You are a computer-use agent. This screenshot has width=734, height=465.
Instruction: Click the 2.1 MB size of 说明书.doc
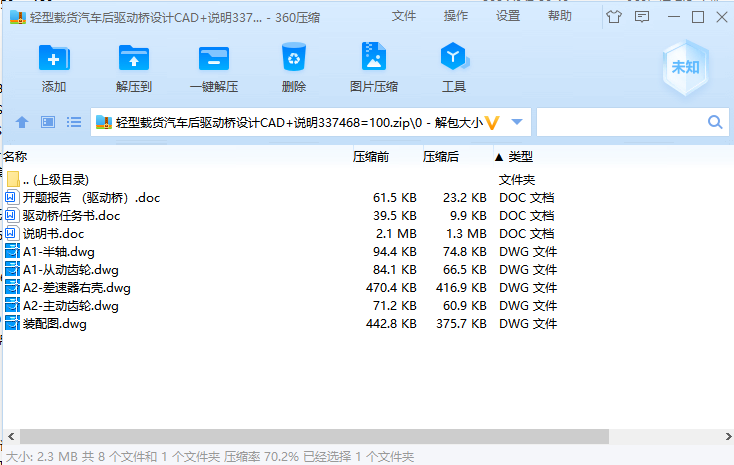tap(396, 234)
